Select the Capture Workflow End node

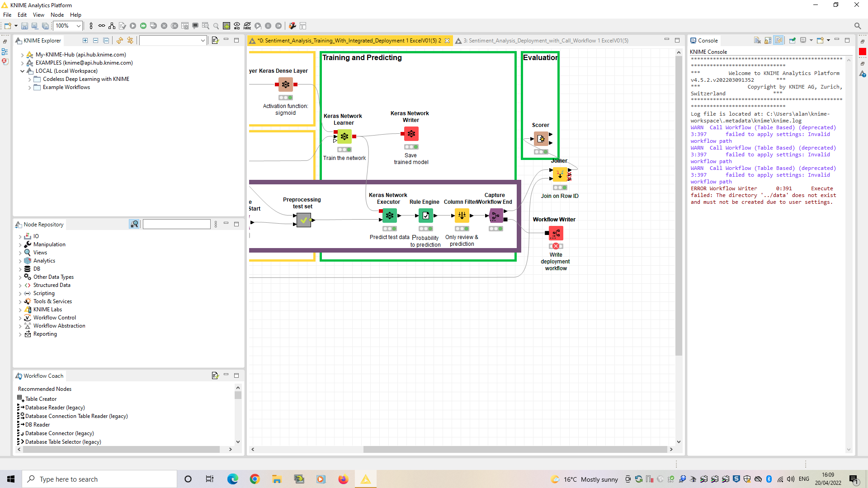point(496,216)
